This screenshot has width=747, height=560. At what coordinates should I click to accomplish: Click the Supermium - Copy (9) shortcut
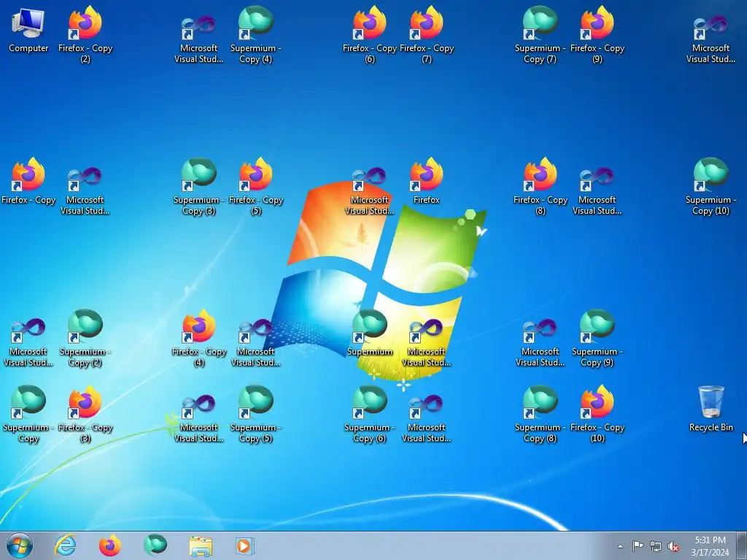coord(597,338)
